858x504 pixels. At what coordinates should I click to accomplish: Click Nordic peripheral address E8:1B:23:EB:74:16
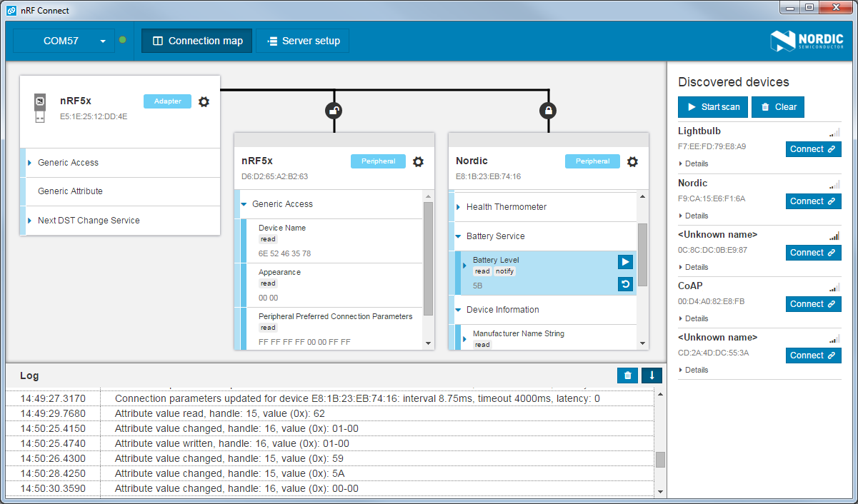point(489,176)
